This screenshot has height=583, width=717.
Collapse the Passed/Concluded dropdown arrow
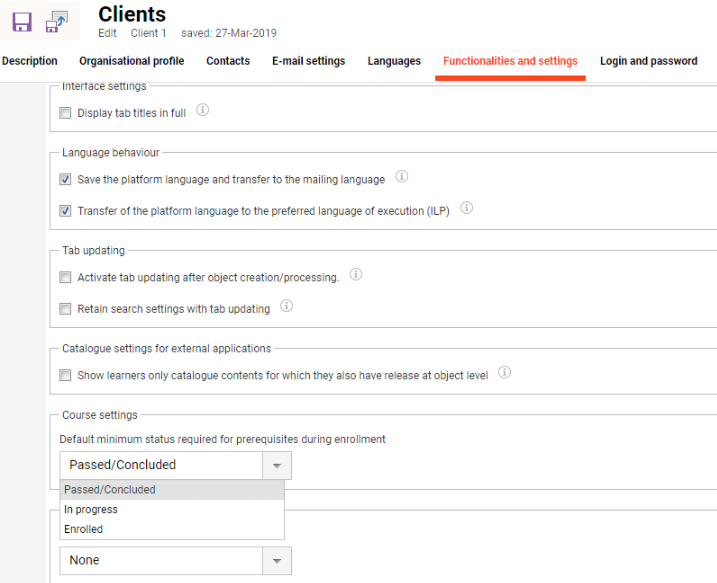click(x=276, y=465)
